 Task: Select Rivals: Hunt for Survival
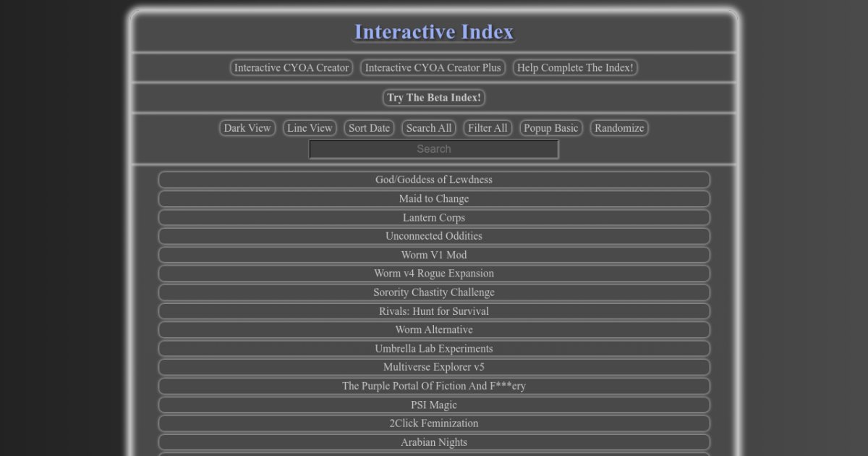[434, 311]
